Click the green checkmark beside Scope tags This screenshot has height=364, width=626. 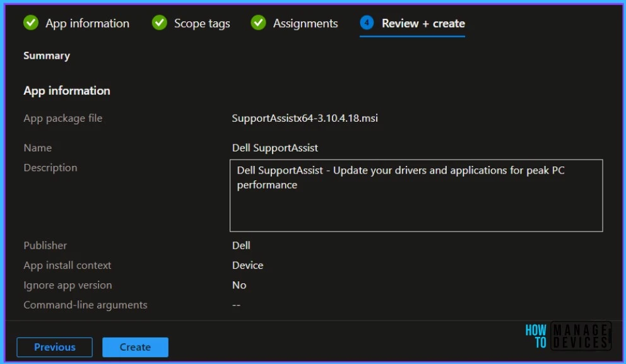point(159,23)
